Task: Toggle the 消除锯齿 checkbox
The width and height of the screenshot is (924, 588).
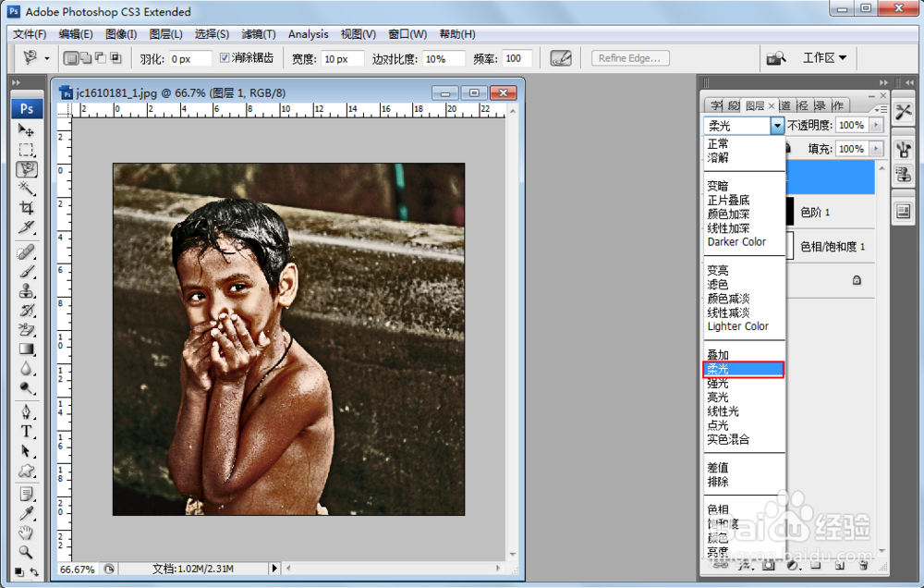Action: (224, 57)
